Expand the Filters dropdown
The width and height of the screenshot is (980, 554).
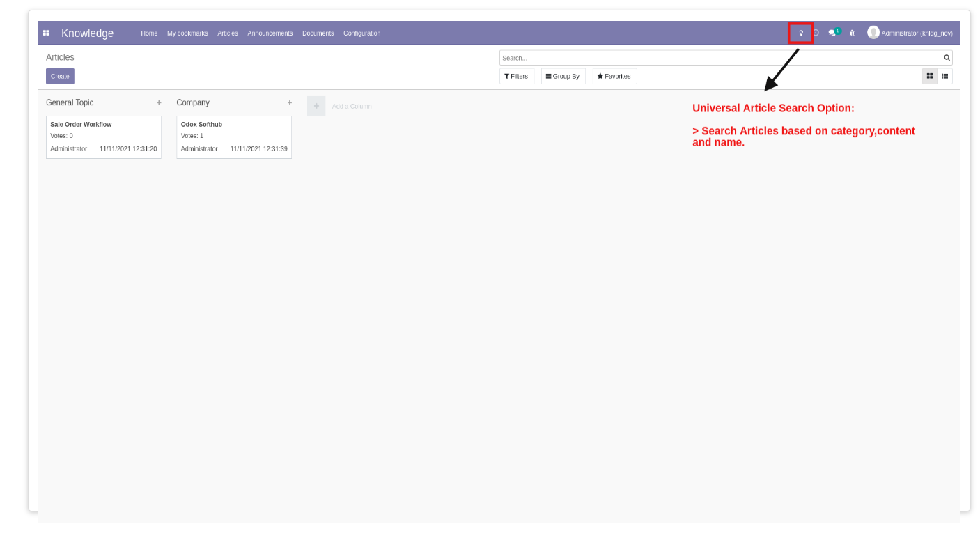[516, 76]
